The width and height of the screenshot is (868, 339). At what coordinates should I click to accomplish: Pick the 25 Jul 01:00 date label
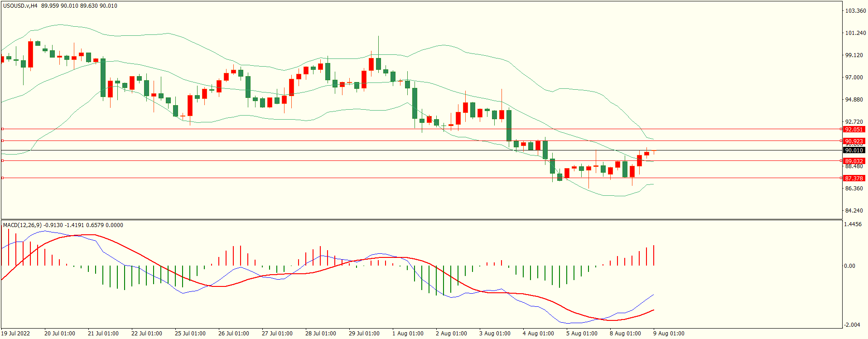(x=190, y=334)
